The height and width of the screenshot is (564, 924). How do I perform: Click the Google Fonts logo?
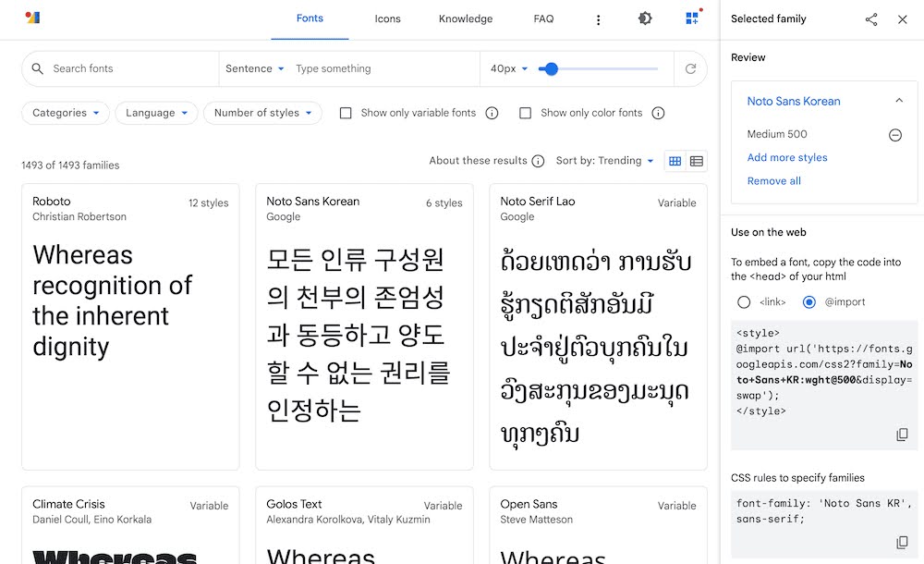point(32,18)
